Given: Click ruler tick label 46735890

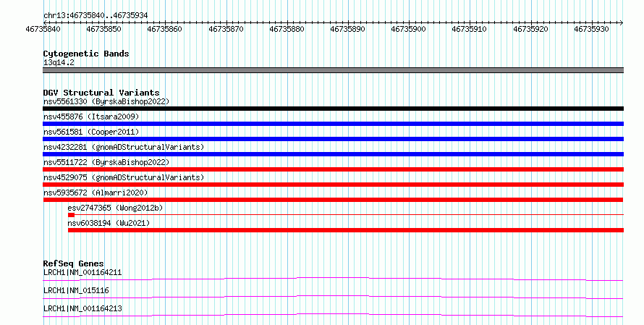Looking at the screenshot, I should (x=347, y=29).
